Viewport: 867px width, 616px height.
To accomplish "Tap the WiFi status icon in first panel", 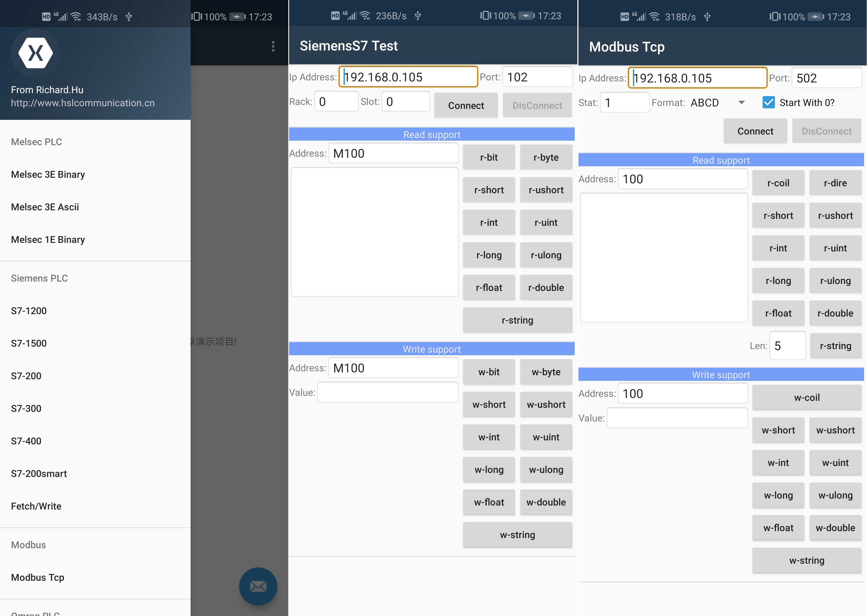I will (76, 17).
